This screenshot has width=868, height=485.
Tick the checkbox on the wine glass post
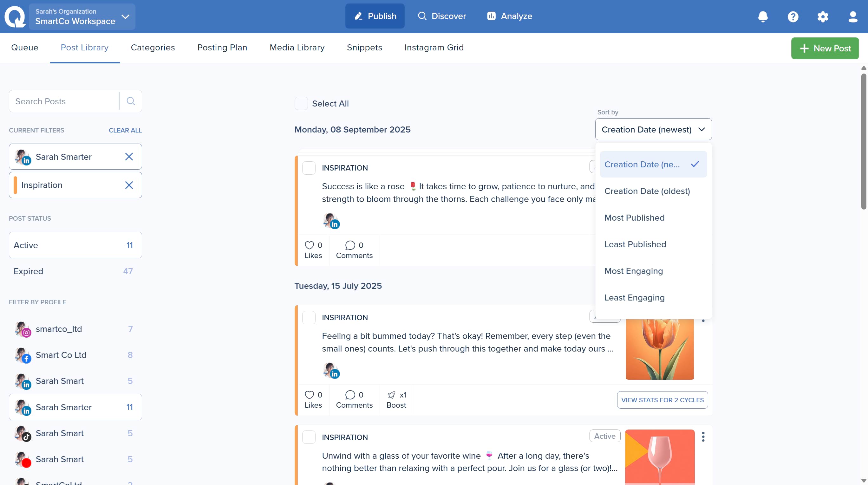coord(309,437)
